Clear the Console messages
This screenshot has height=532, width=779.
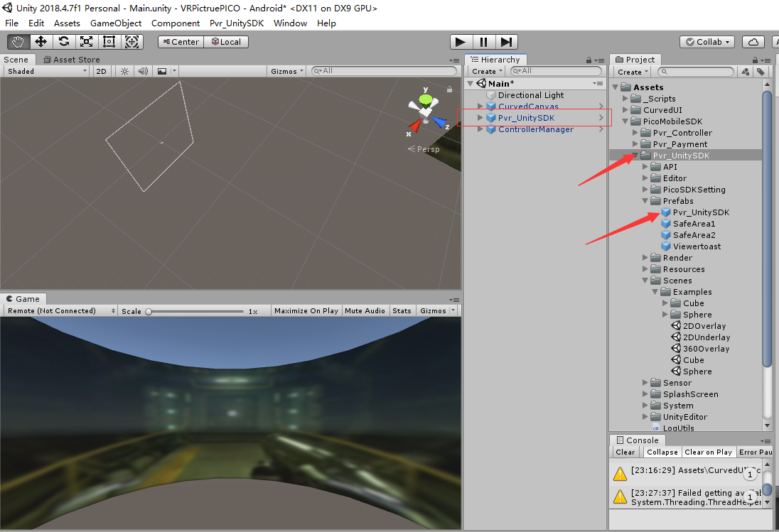pyautogui.click(x=625, y=452)
